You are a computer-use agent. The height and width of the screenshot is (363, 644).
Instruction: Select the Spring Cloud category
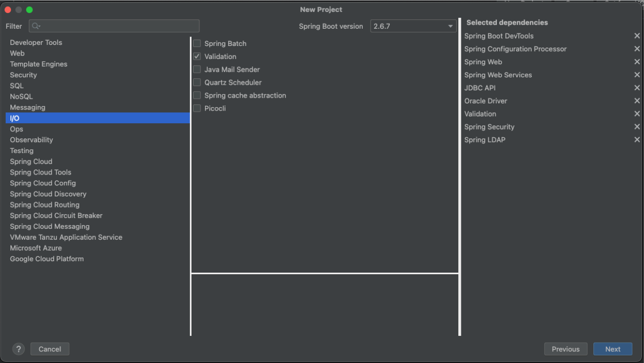click(x=31, y=161)
